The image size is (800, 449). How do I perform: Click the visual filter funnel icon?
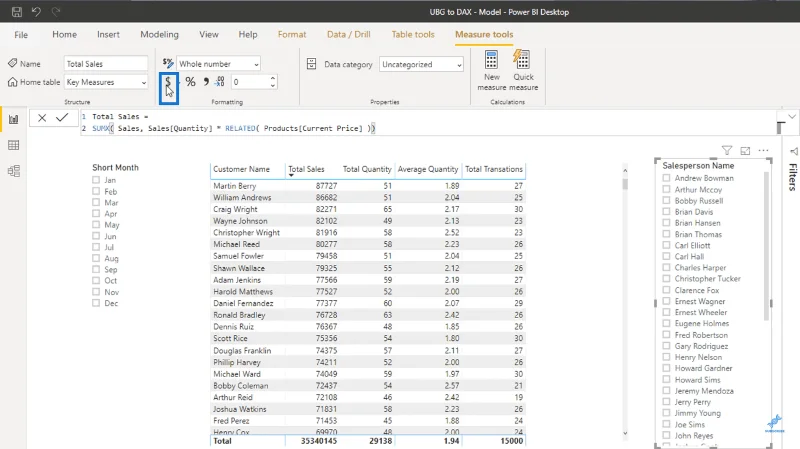coord(727,151)
